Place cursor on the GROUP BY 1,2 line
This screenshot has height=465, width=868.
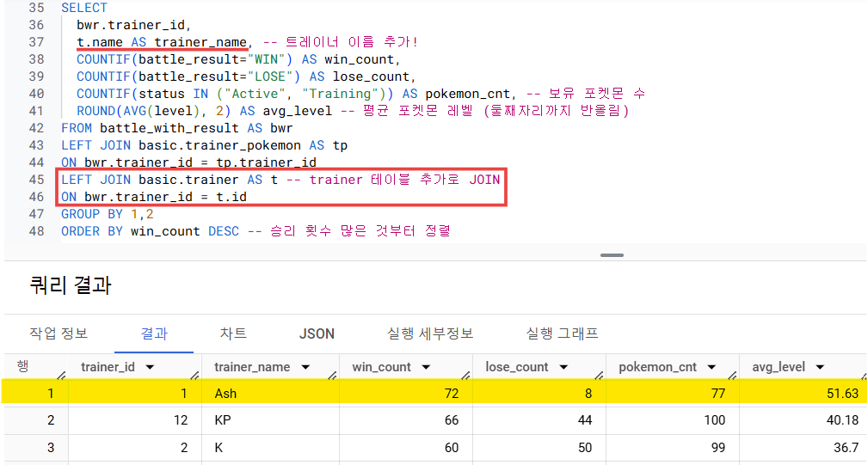[108, 214]
